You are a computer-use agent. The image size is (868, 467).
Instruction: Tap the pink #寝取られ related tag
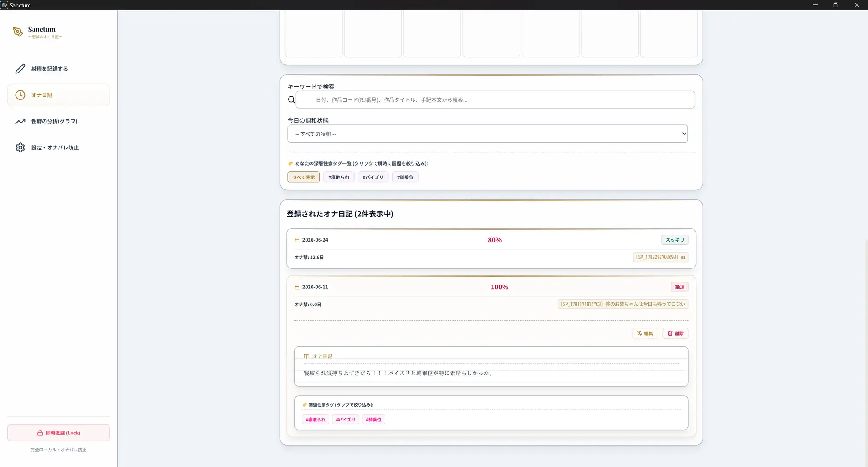(x=316, y=420)
